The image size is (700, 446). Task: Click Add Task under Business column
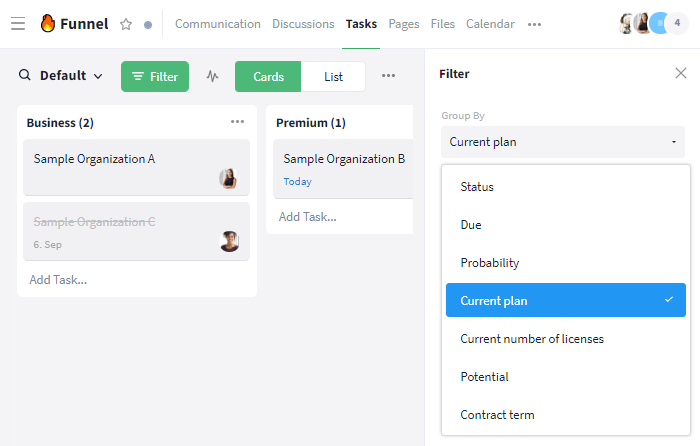click(x=58, y=280)
